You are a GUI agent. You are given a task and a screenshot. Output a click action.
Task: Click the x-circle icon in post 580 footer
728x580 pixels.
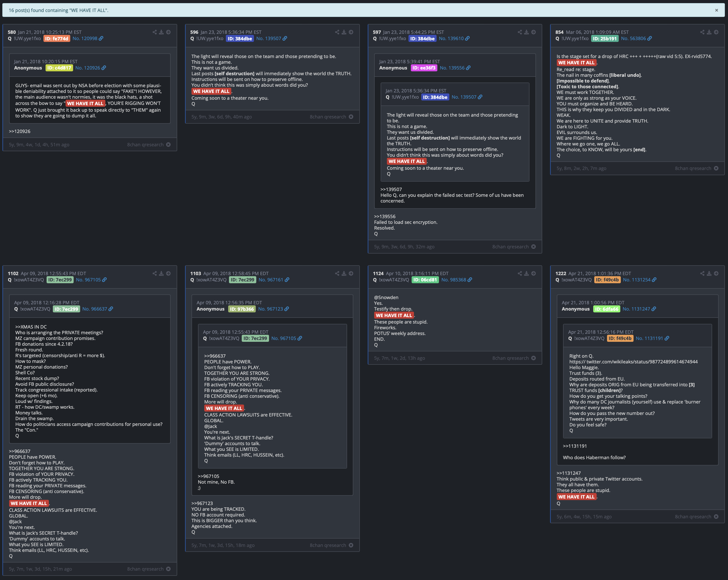[x=169, y=144]
